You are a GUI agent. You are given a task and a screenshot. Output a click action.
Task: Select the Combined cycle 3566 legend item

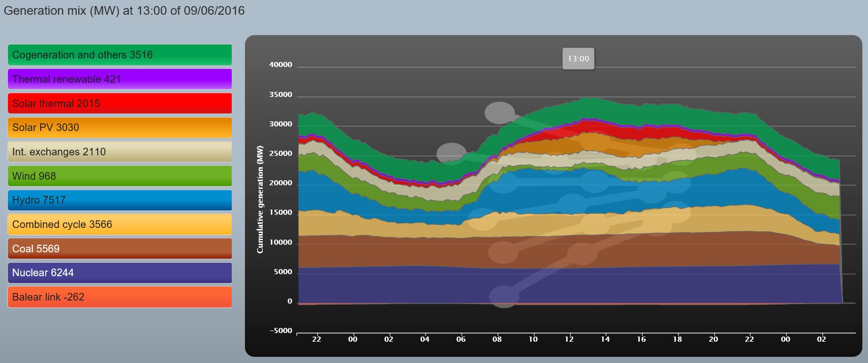click(x=119, y=224)
